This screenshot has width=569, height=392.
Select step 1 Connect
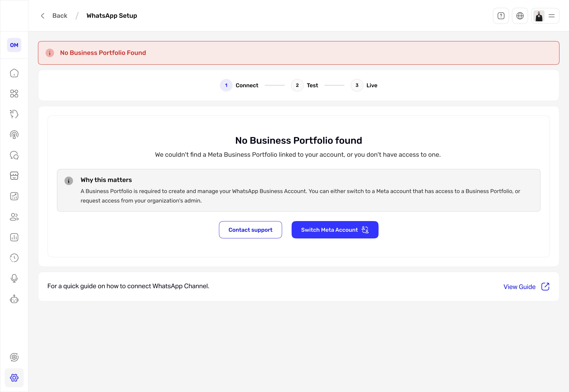(x=239, y=85)
